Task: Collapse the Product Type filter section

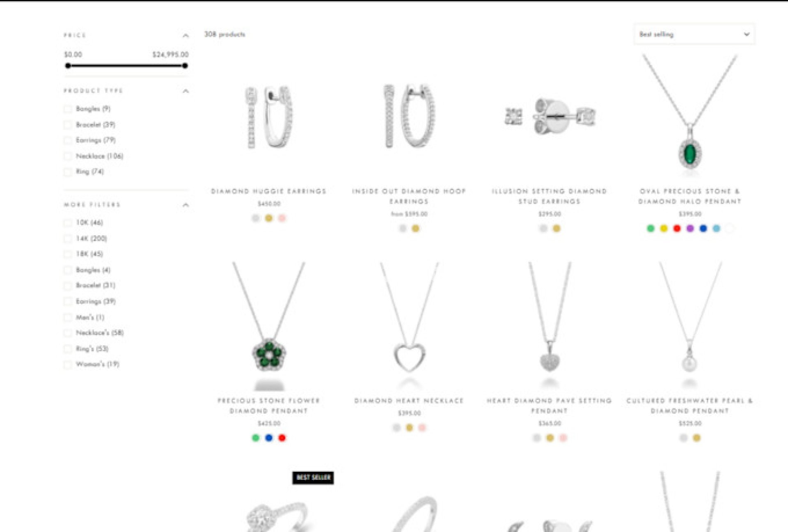Action: point(186,91)
